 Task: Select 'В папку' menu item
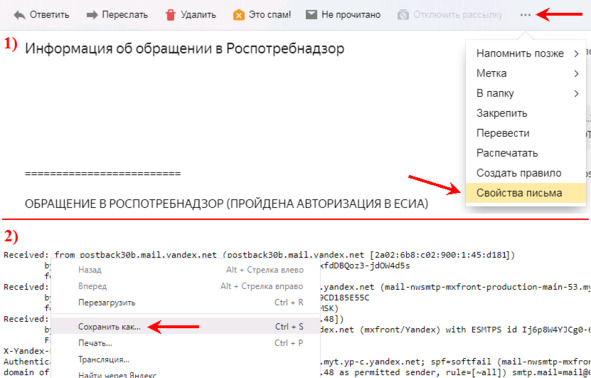click(526, 93)
